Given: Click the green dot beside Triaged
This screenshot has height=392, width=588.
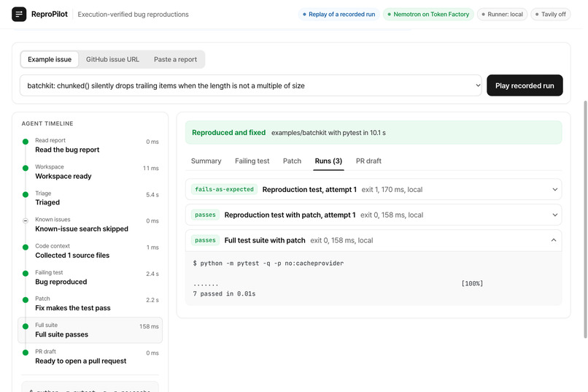Looking at the screenshot, I should (x=26, y=195).
